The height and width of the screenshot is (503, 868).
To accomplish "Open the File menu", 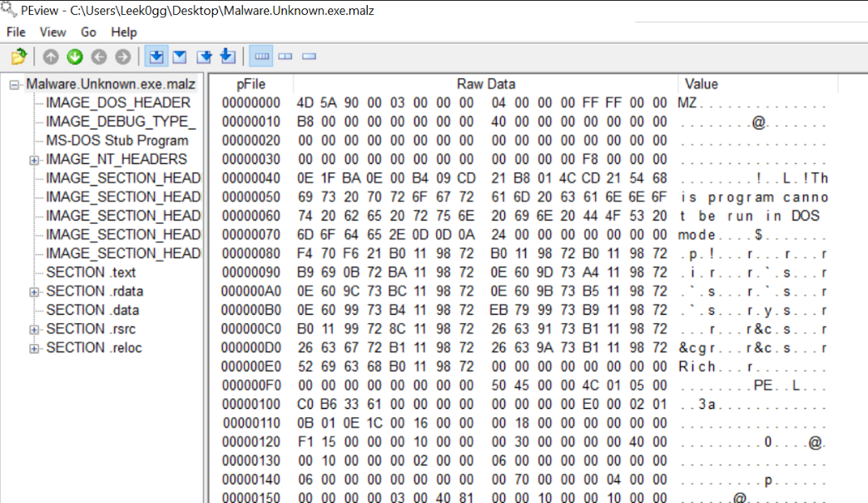I will (16, 32).
